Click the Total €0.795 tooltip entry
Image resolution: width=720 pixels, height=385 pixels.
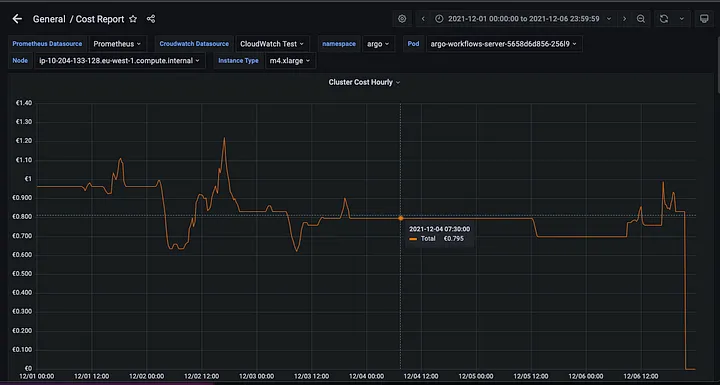click(436, 238)
